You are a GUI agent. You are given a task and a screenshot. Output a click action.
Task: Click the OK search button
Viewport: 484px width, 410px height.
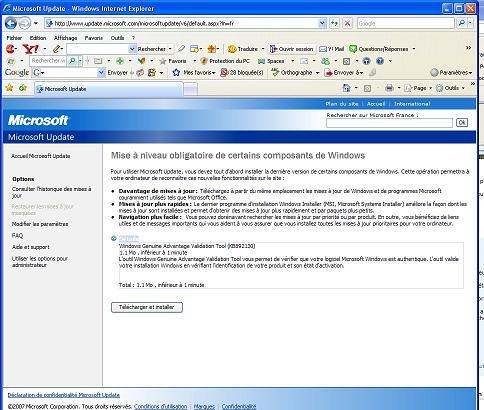(x=462, y=123)
